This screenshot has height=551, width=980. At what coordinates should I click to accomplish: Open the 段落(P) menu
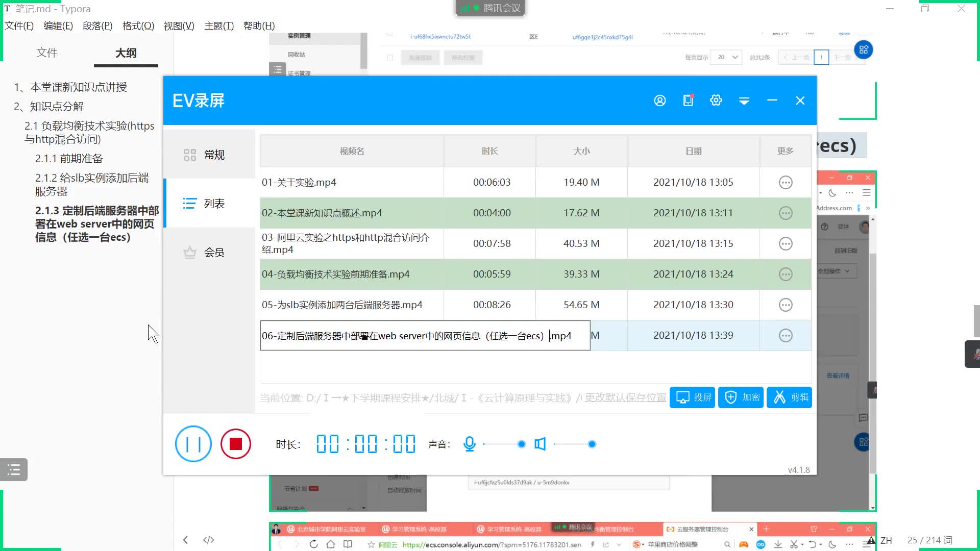(97, 26)
